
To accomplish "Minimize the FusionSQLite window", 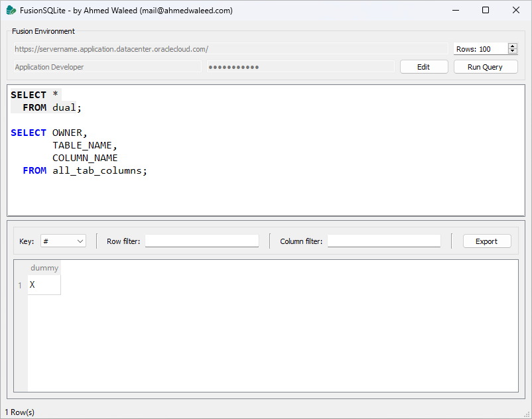I will (456, 10).
